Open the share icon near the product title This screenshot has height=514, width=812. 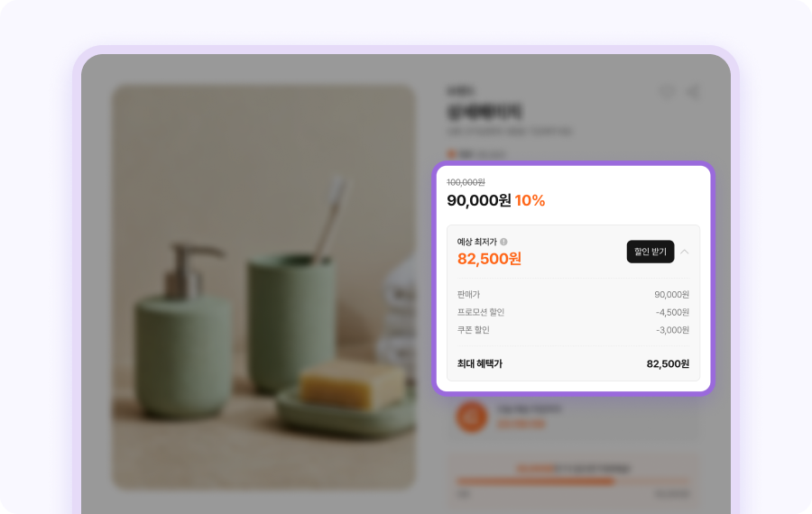coord(693,92)
